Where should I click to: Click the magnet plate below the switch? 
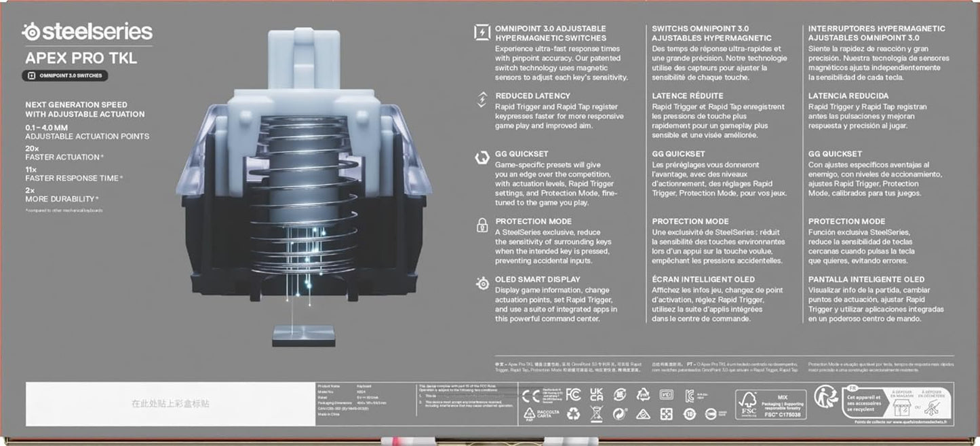(x=293, y=335)
